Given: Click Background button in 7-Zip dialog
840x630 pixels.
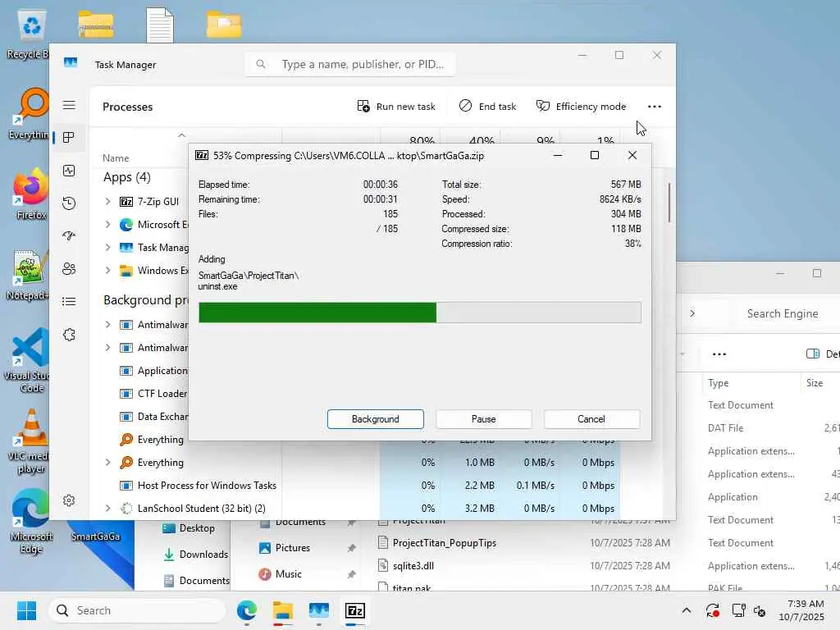Looking at the screenshot, I should pyautogui.click(x=376, y=419).
